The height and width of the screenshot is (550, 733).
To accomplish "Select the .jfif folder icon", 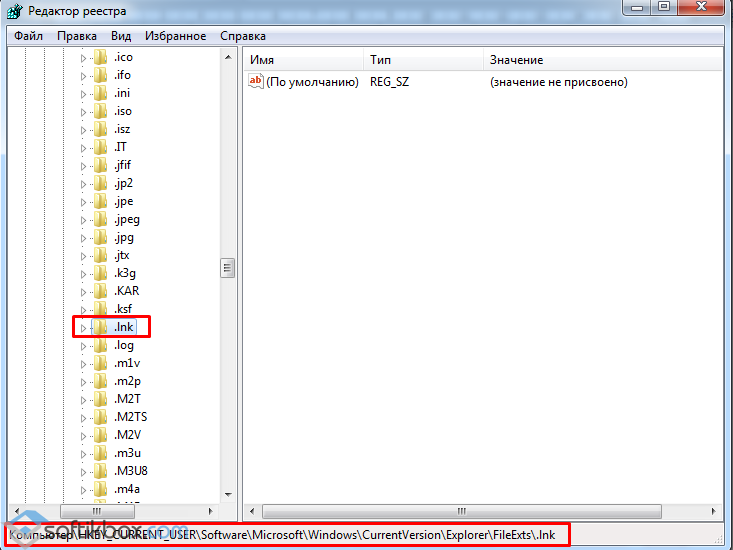I will [100, 165].
